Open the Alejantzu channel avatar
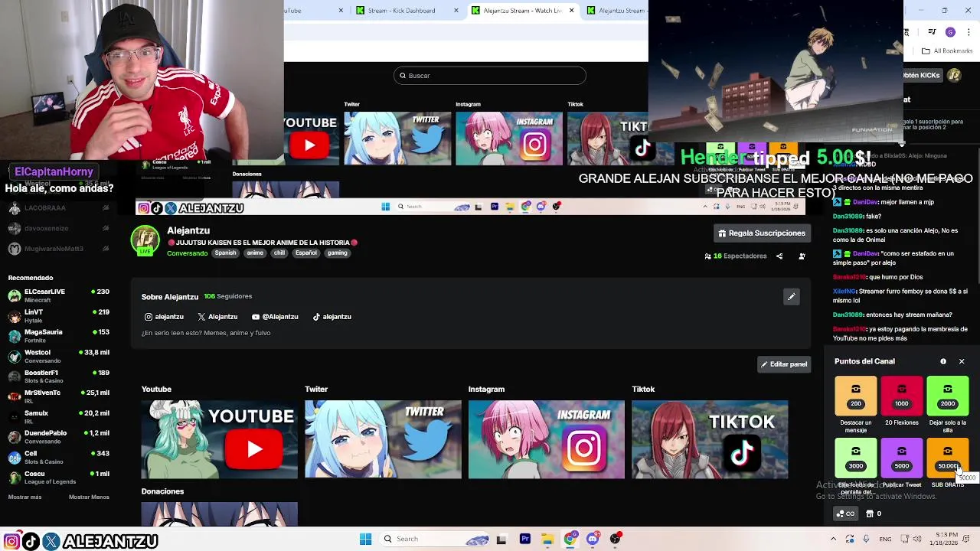Viewport: 980px width, 551px height. pos(145,240)
